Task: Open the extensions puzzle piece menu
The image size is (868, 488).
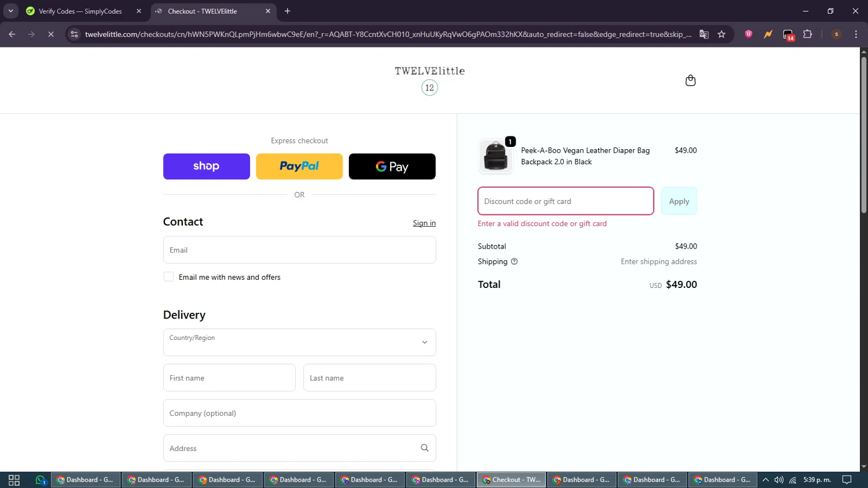Action: 808,34
